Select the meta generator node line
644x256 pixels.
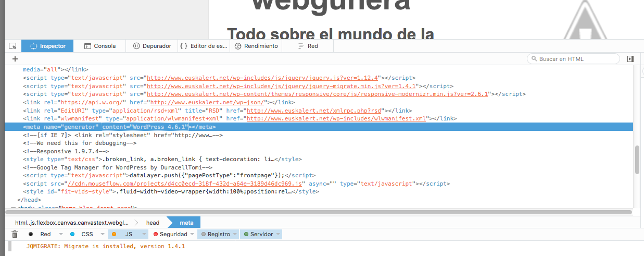pyautogui.click(x=319, y=127)
